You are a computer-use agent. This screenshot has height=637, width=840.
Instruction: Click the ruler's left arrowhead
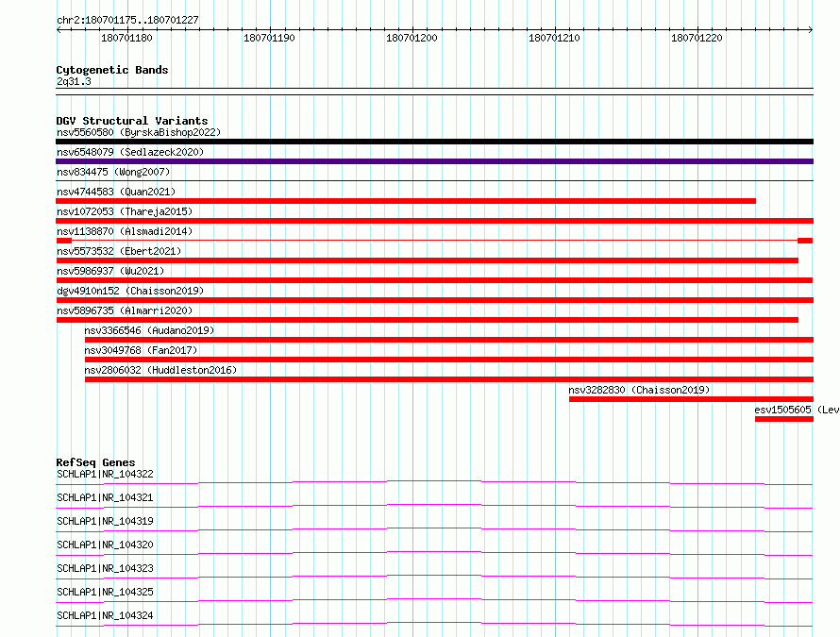pyautogui.click(x=59, y=30)
